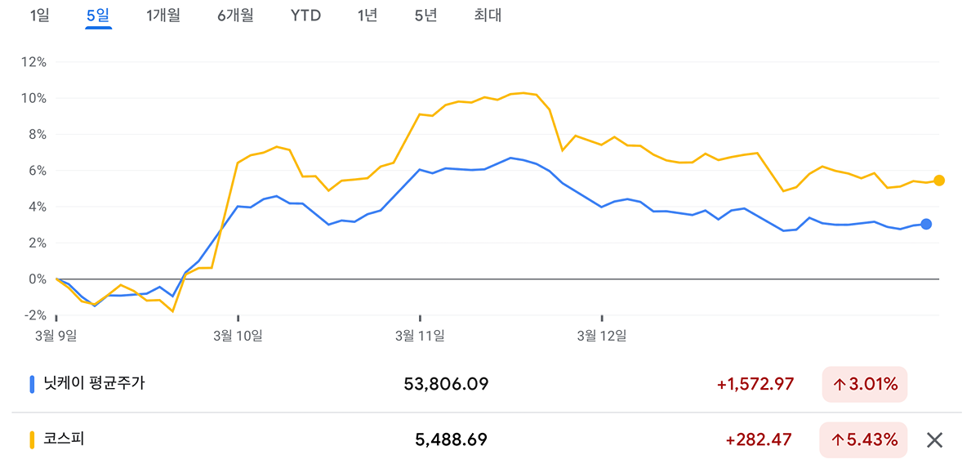Click the blue 닛케이 end-point dot

click(925, 224)
